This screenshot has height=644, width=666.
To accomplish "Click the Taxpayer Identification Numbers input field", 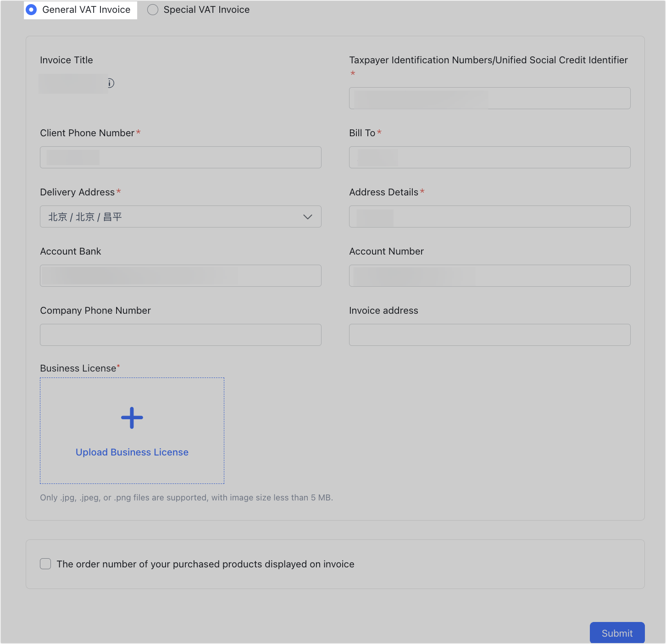I will click(x=489, y=98).
